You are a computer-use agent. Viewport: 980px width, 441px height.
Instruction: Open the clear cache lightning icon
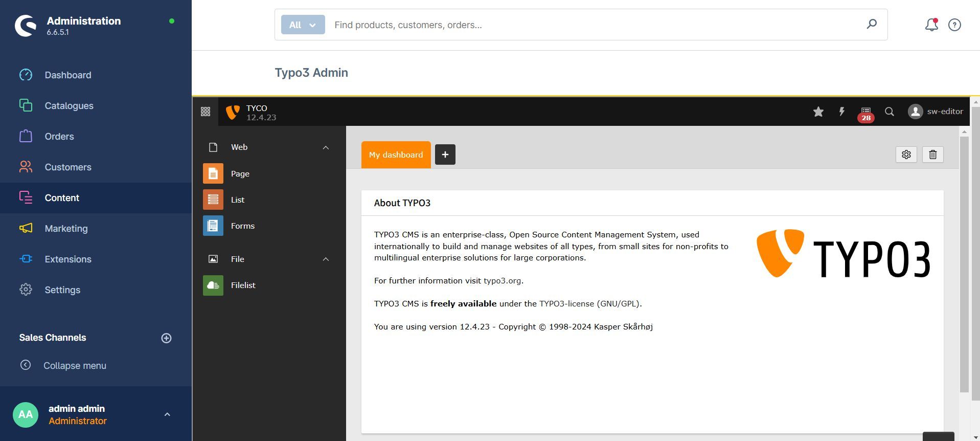tap(841, 112)
